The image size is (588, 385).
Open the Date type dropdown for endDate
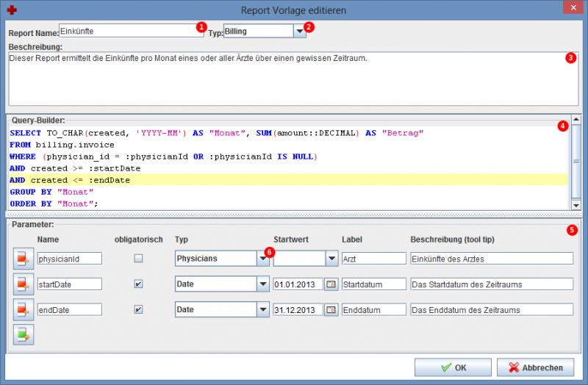coord(262,310)
